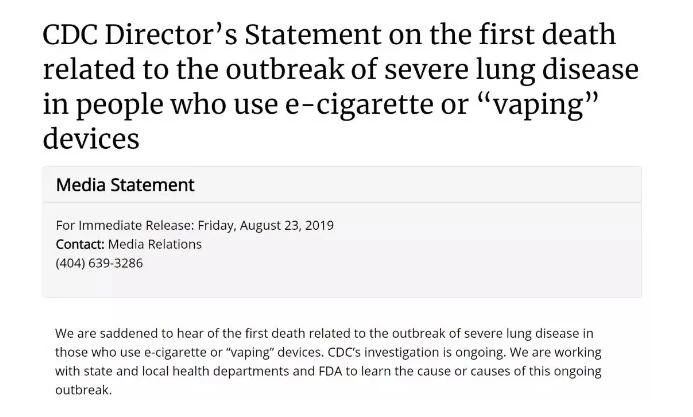This screenshot has height=417, width=693.
Task: Click the CDC Director's Statement headline
Action: (340, 87)
